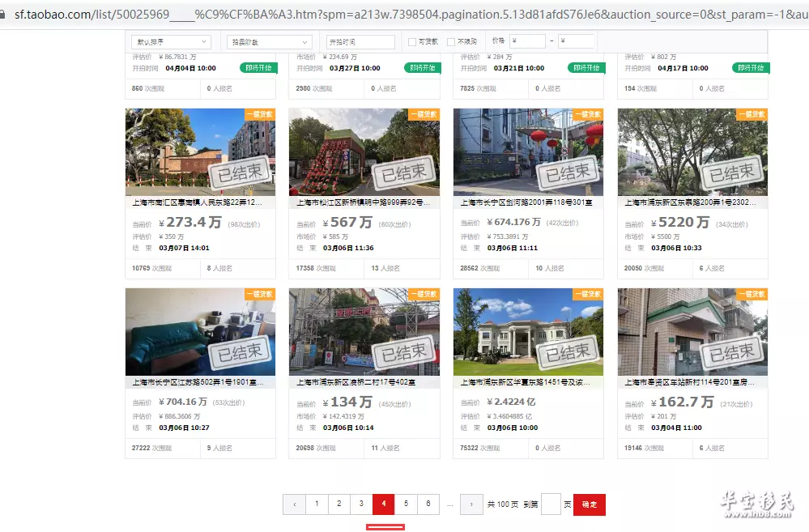809x532 pixels.
Task: Click the page number jump input
Action: pyautogui.click(x=551, y=504)
